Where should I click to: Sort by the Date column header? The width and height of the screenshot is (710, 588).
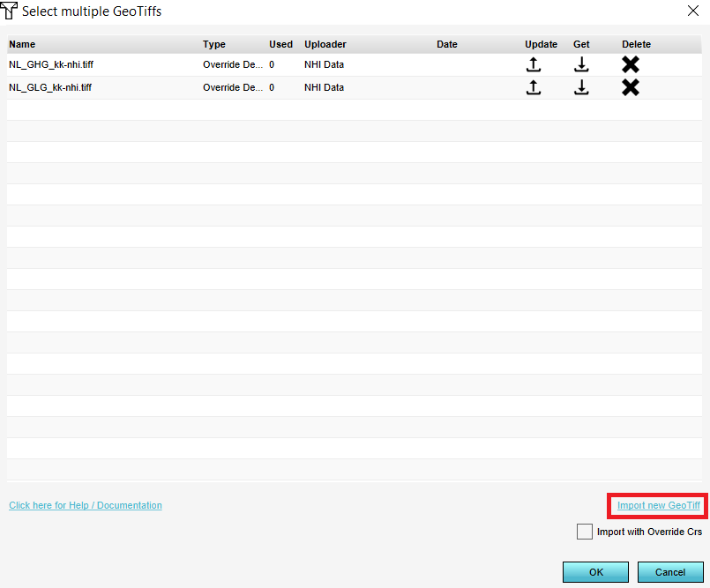click(447, 44)
